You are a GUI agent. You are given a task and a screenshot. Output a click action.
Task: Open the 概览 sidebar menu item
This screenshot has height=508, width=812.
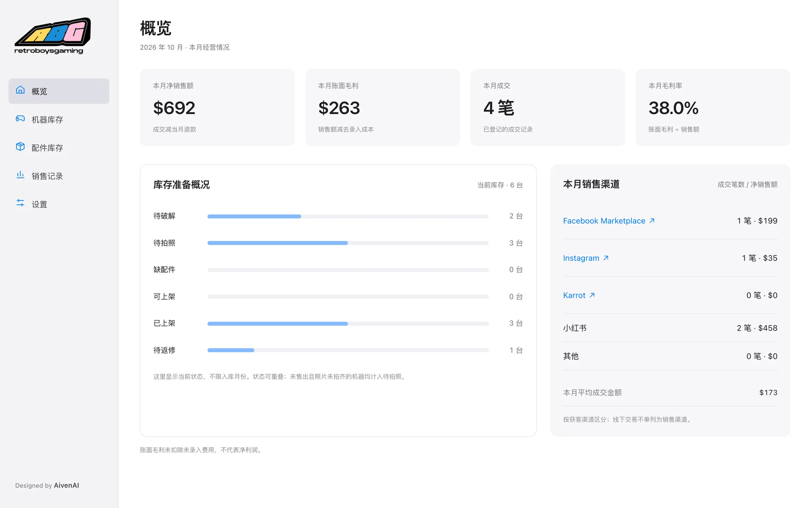point(59,91)
